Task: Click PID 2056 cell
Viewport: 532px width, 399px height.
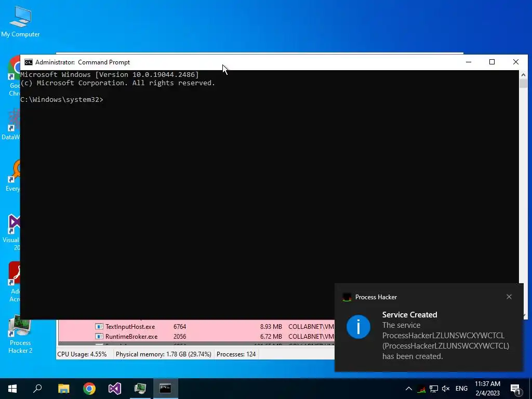Action: (x=179, y=336)
